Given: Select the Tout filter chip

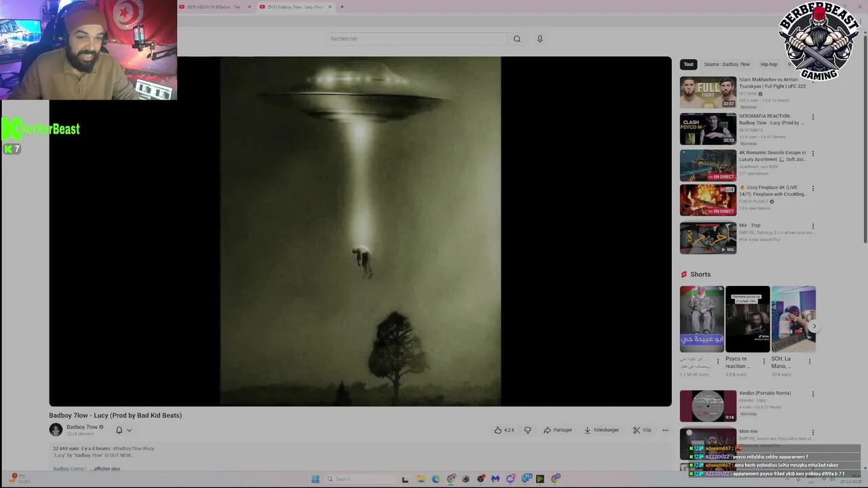Looking at the screenshot, I should coord(688,64).
